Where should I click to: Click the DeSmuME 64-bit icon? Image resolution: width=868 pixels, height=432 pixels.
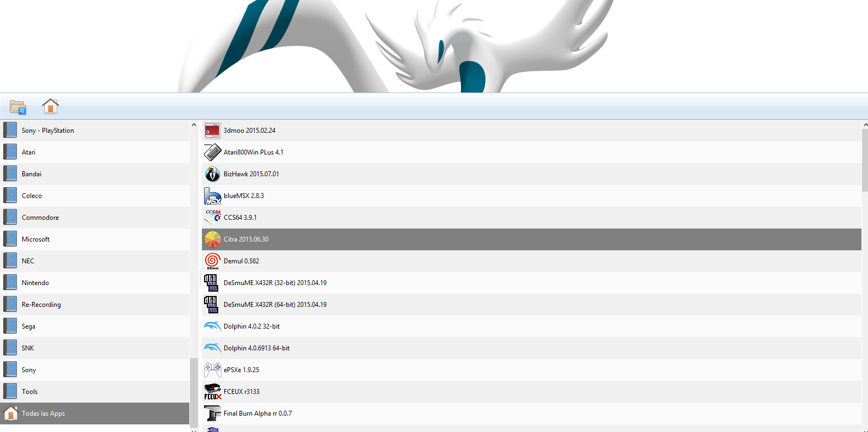point(211,305)
